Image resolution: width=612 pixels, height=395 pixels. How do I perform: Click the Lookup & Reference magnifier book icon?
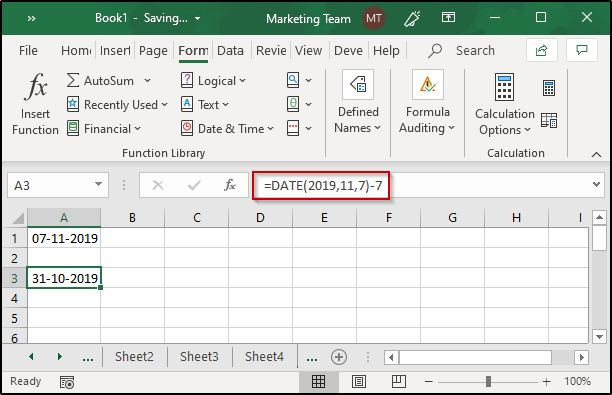294,80
